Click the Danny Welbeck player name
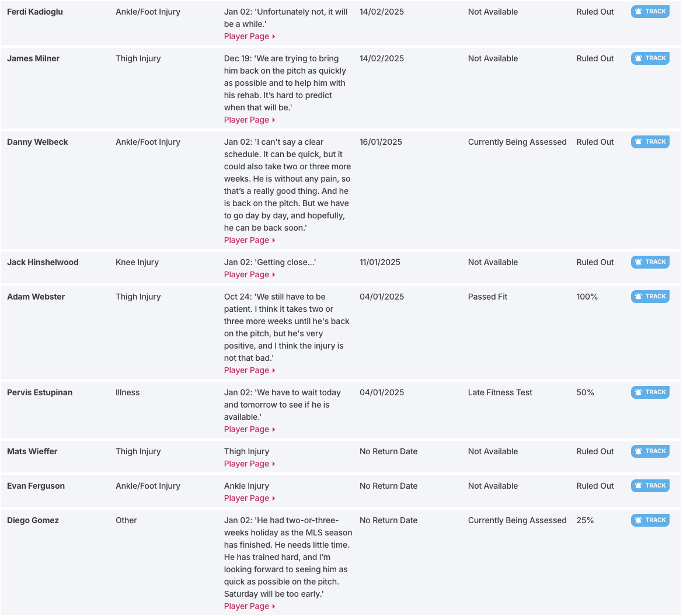683x616 pixels. [37, 142]
